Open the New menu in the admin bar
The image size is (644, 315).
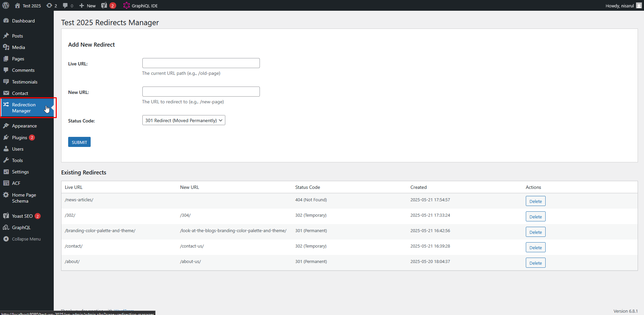(x=87, y=5)
